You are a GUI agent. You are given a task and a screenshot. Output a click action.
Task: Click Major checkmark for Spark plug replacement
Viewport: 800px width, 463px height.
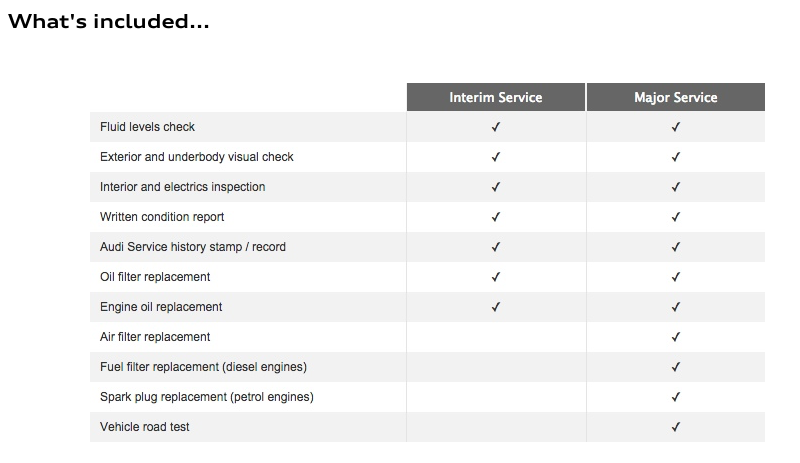pyautogui.click(x=676, y=397)
